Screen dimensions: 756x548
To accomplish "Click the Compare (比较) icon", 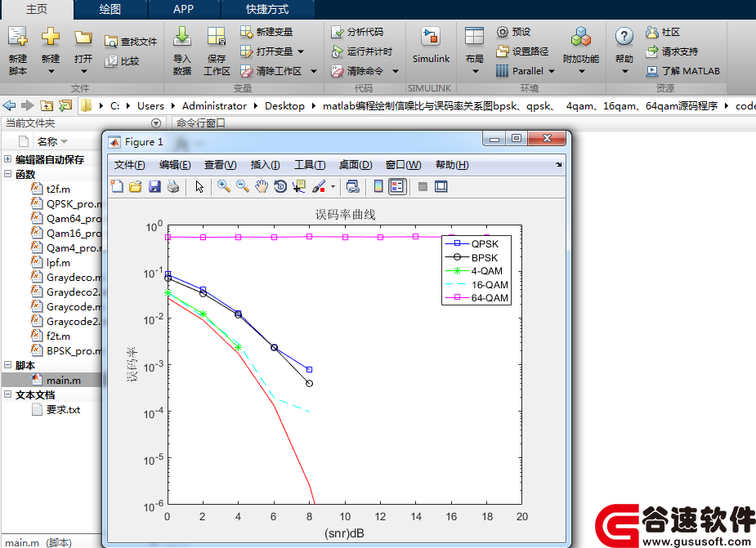I will (111, 61).
